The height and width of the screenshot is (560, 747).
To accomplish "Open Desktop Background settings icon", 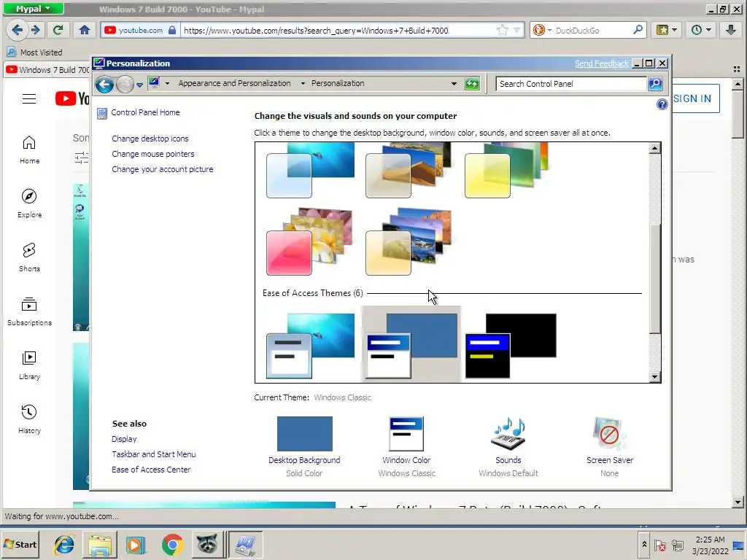I will coord(304,433).
